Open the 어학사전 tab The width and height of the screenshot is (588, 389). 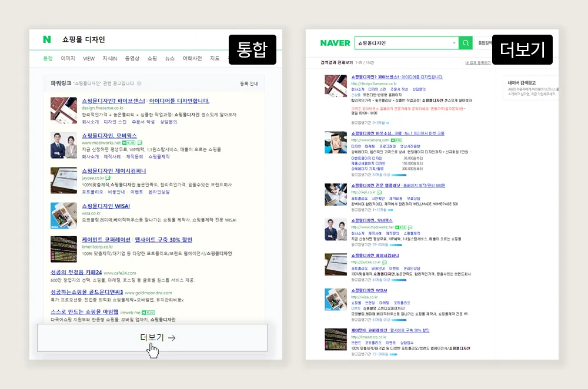(192, 58)
